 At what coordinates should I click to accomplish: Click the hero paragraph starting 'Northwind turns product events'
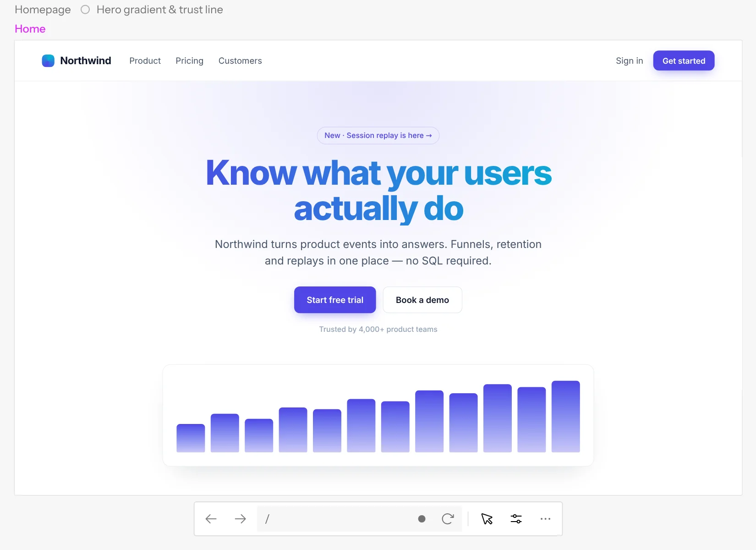pyautogui.click(x=378, y=253)
